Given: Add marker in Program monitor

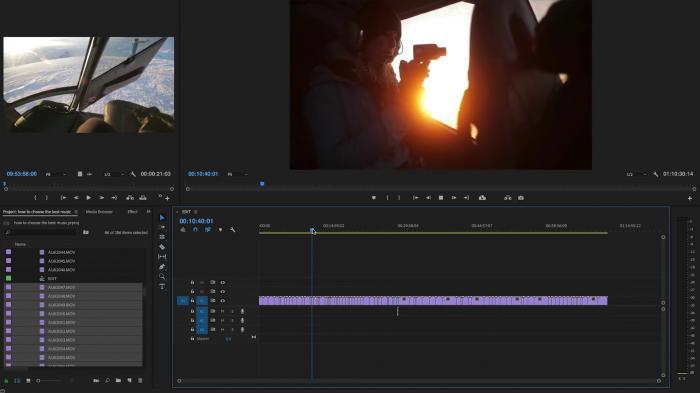Looking at the screenshot, I should pos(374,198).
